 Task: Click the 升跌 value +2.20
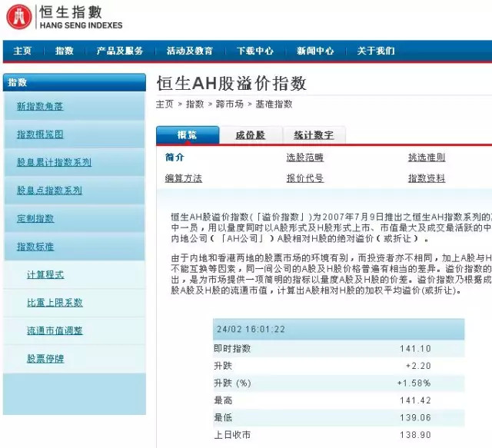[x=418, y=366]
